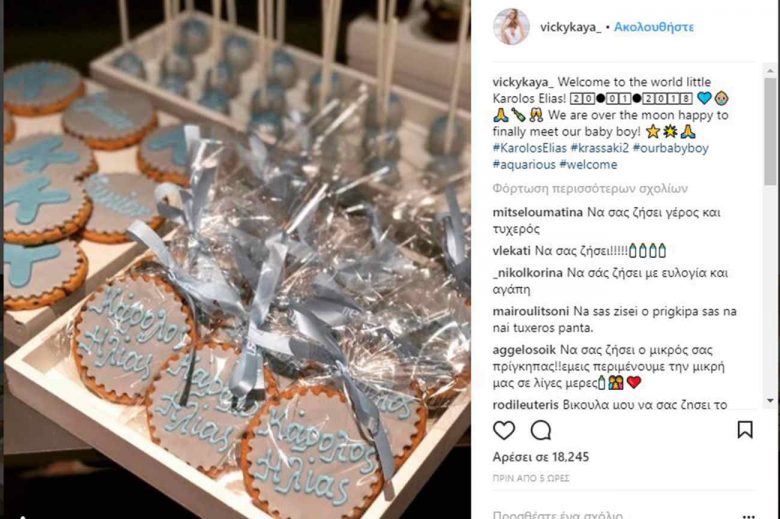The height and width of the screenshot is (519, 780).
Task: Click the comments scrollbar down arrow
Action: coord(771,400)
